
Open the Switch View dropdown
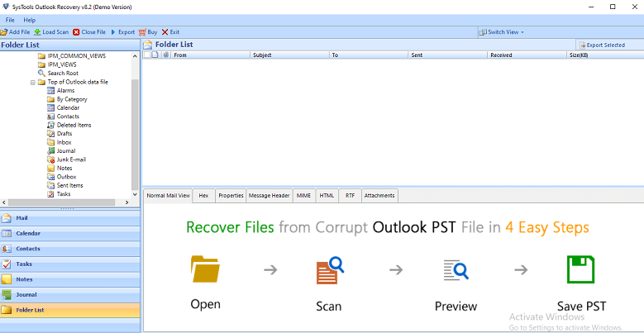[502, 32]
